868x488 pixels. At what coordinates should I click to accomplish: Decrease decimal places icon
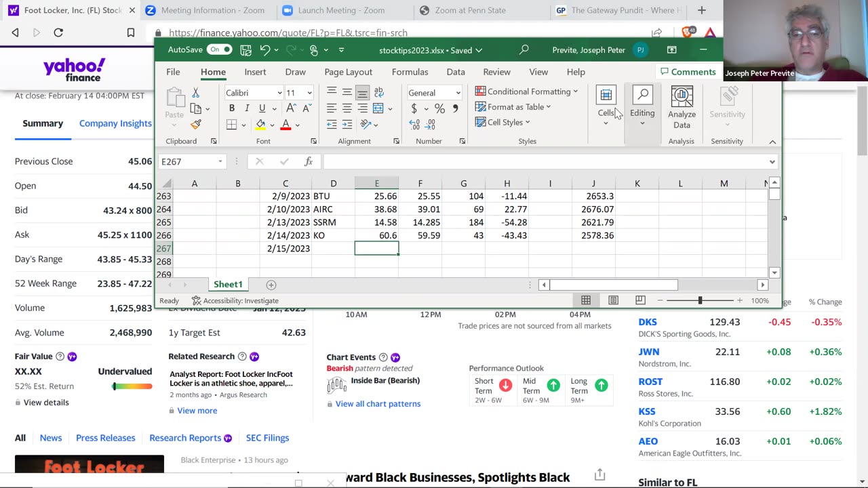pos(431,125)
